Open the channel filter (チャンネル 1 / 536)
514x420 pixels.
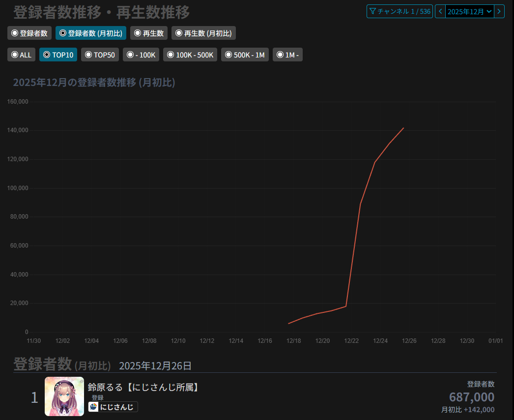tap(400, 11)
